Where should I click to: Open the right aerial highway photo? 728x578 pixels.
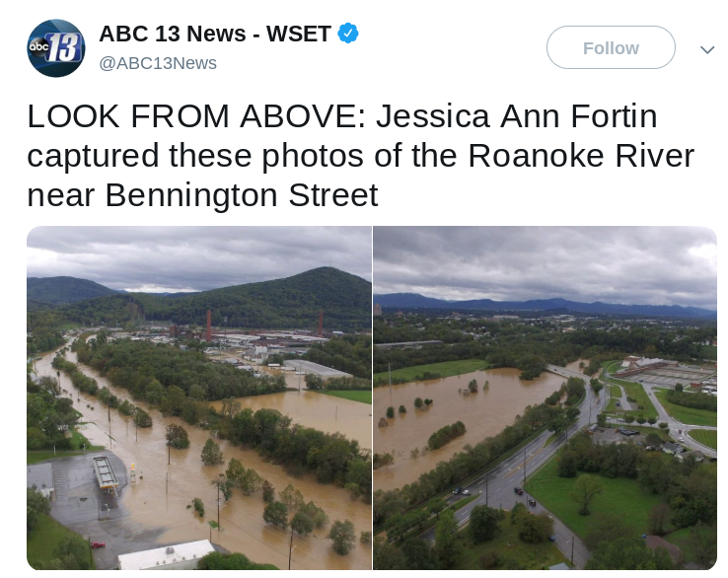point(546,397)
